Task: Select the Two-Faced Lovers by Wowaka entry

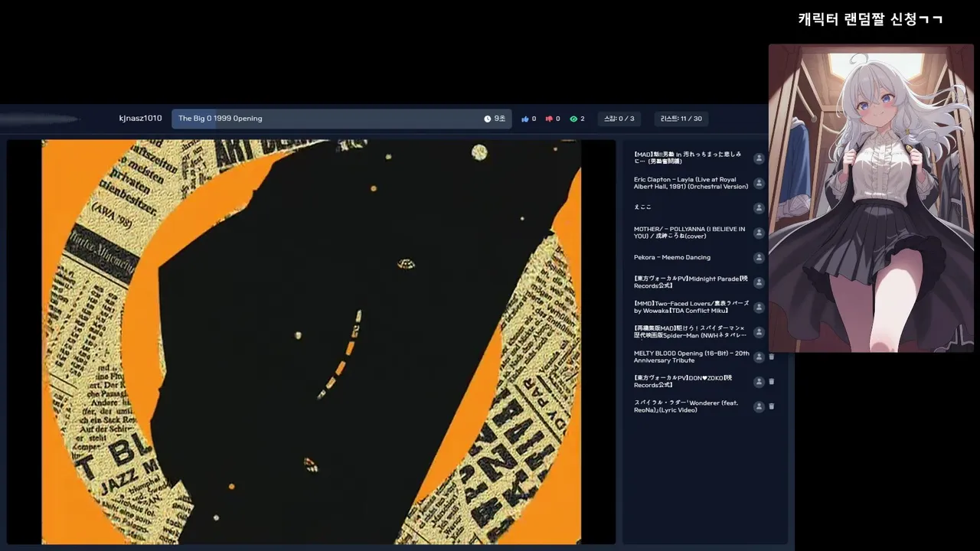Action: [691, 307]
